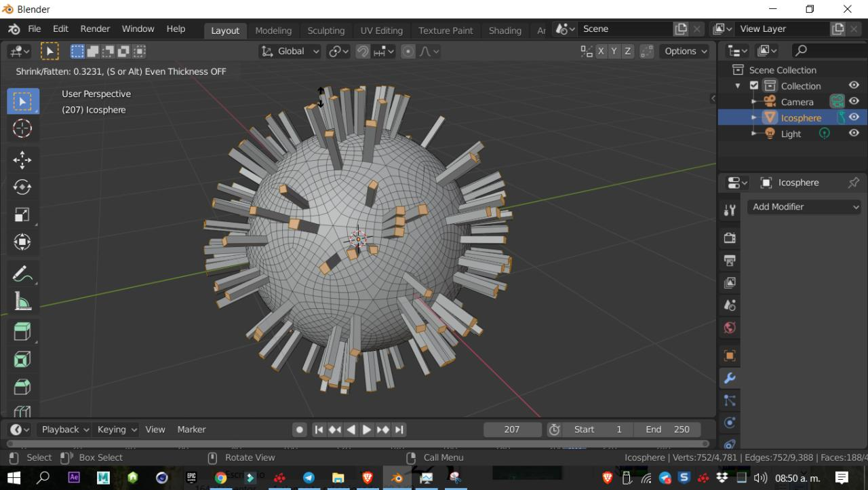The image size is (868, 490).
Task: Uncheck the Collection exclude checkbox
Action: pyautogui.click(x=754, y=86)
